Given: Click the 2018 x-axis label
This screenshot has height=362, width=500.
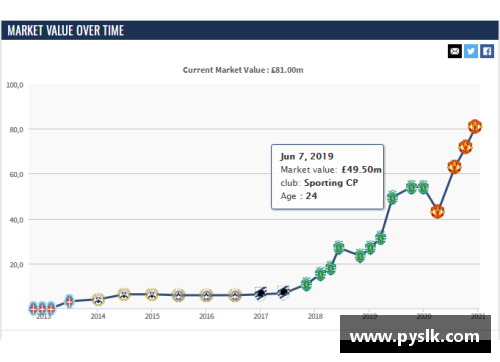Looking at the screenshot, I should point(315,316).
